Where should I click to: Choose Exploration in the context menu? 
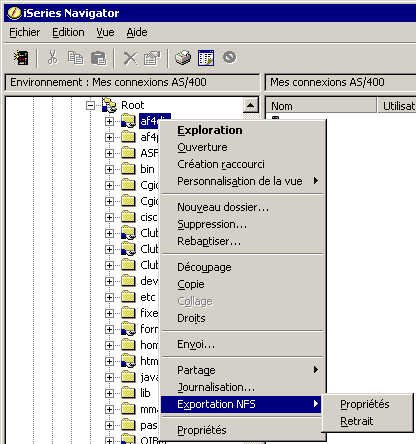pos(242,130)
